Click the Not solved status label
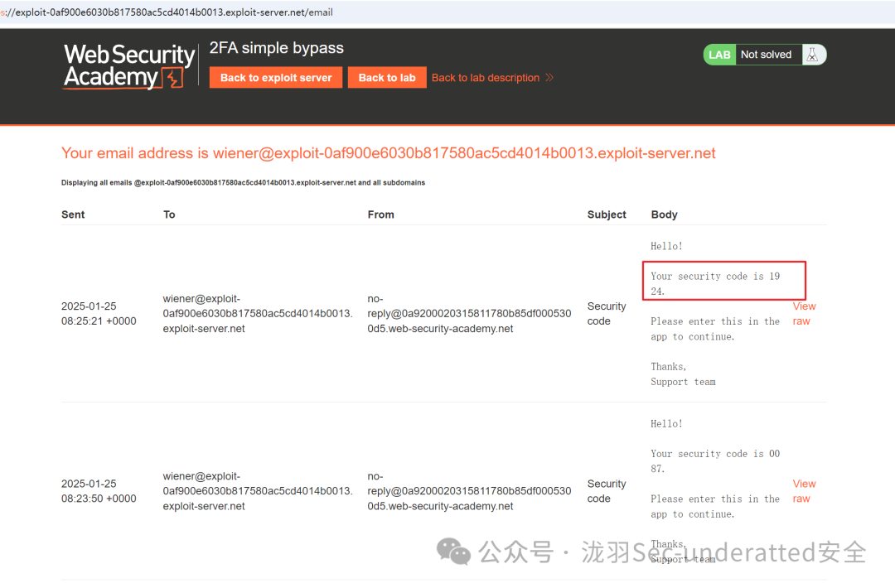895x588 pixels. click(766, 55)
